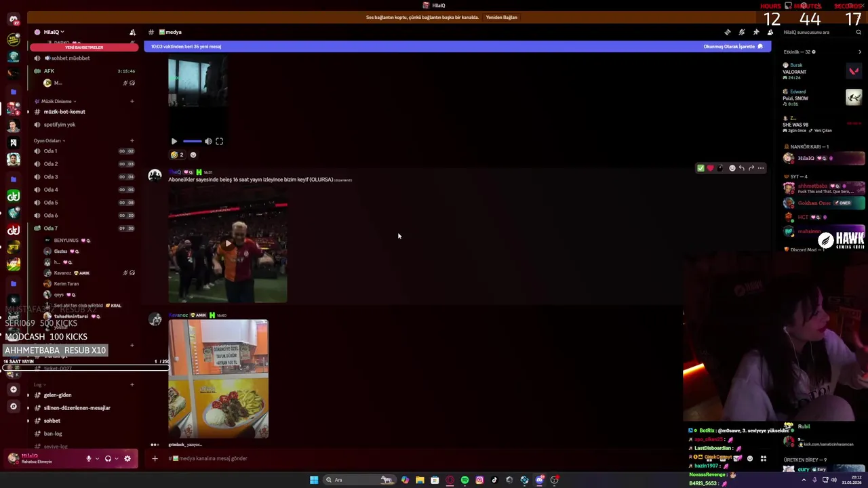This screenshot has height=488, width=868.
Task: Open the sohbet log channel
Action: point(85,421)
